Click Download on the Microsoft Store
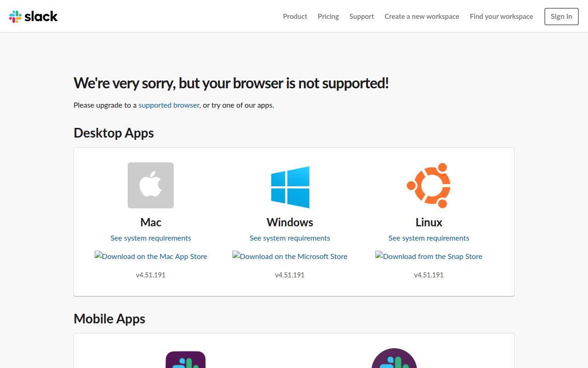Screen dimensions: 588x368 (290, 256)
